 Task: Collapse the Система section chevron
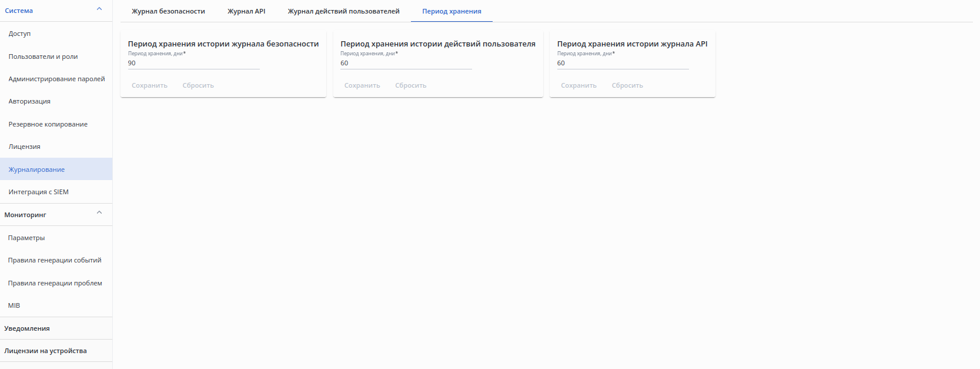click(99, 9)
